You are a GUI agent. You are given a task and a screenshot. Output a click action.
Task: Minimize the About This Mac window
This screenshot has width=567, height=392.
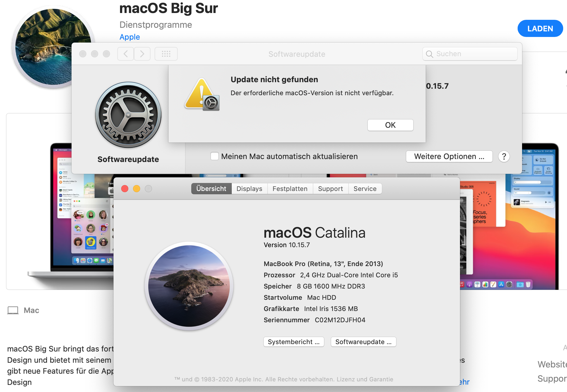pyautogui.click(x=137, y=189)
